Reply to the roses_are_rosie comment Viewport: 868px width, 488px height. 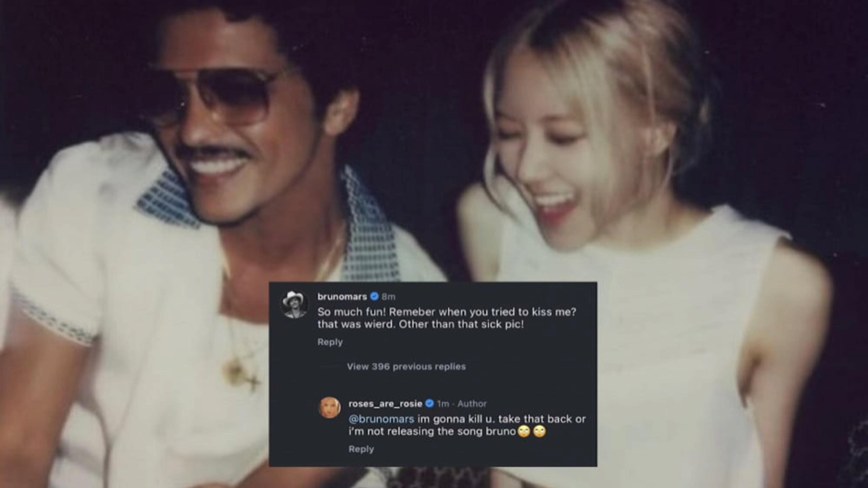(361, 449)
